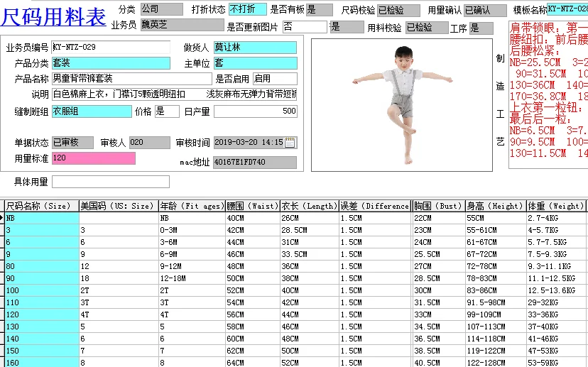Screen dimensions: 588x367
Task: Click the 产品分类 field showing 套装
Action: pyautogui.click(x=111, y=63)
